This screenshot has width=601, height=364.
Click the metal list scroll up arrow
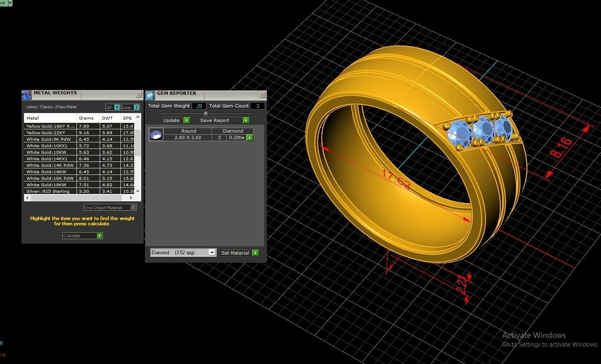138,117
